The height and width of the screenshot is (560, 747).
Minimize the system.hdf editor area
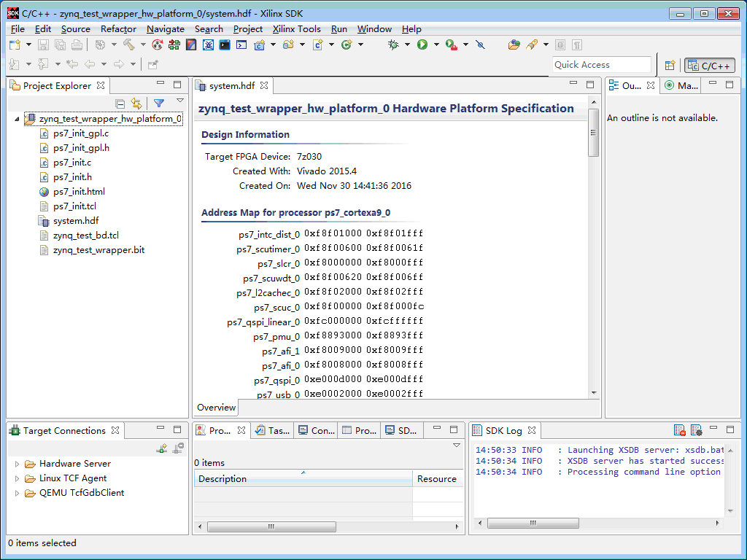tap(573, 83)
